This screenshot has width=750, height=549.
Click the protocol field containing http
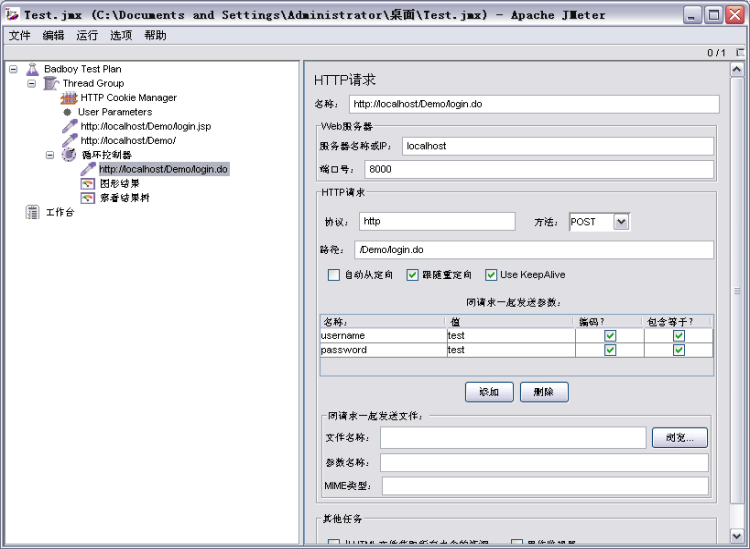pyautogui.click(x=437, y=221)
